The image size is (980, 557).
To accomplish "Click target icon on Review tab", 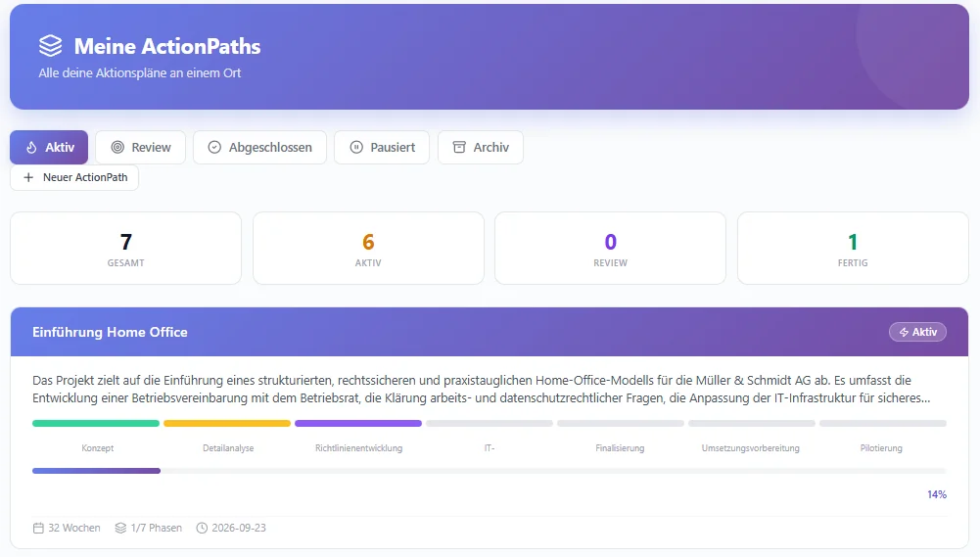I will click(x=117, y=148).
